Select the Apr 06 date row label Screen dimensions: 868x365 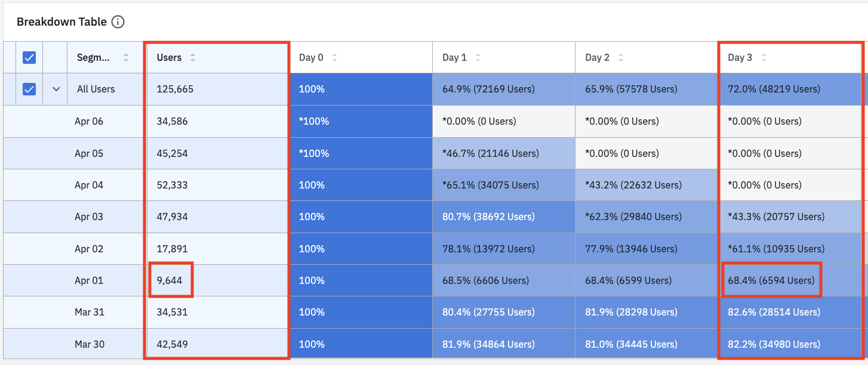(89, 122)
